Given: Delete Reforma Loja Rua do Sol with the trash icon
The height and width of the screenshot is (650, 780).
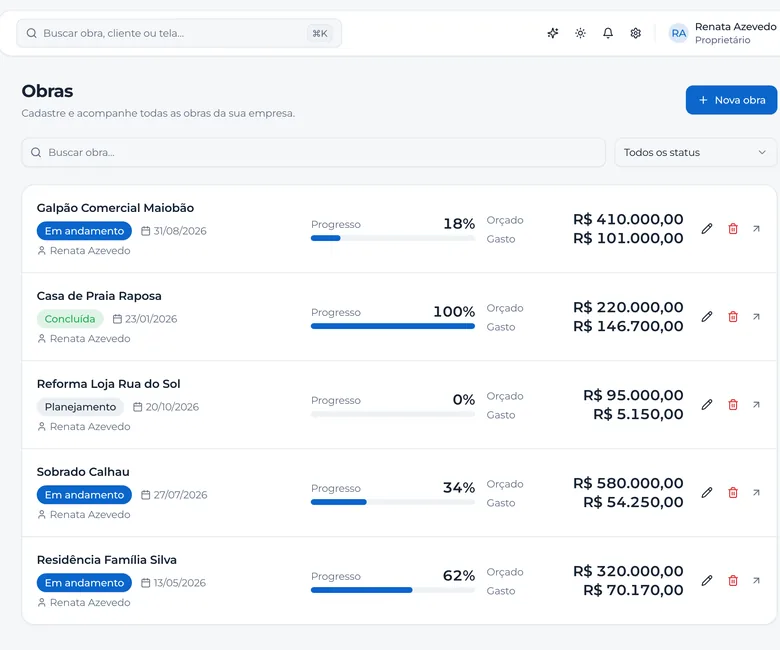Looking at the screenshot, I should pyautogui.click(x=733, y=405).
